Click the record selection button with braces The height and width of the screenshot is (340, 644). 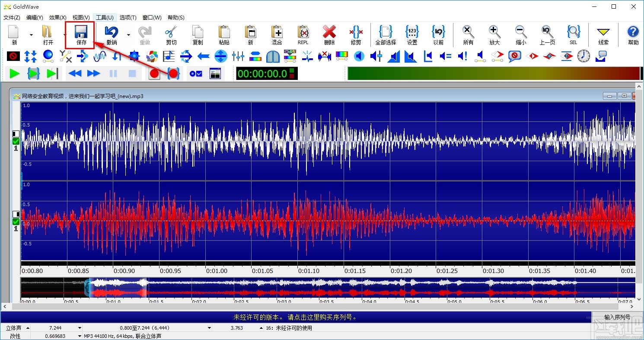[173, 74]
